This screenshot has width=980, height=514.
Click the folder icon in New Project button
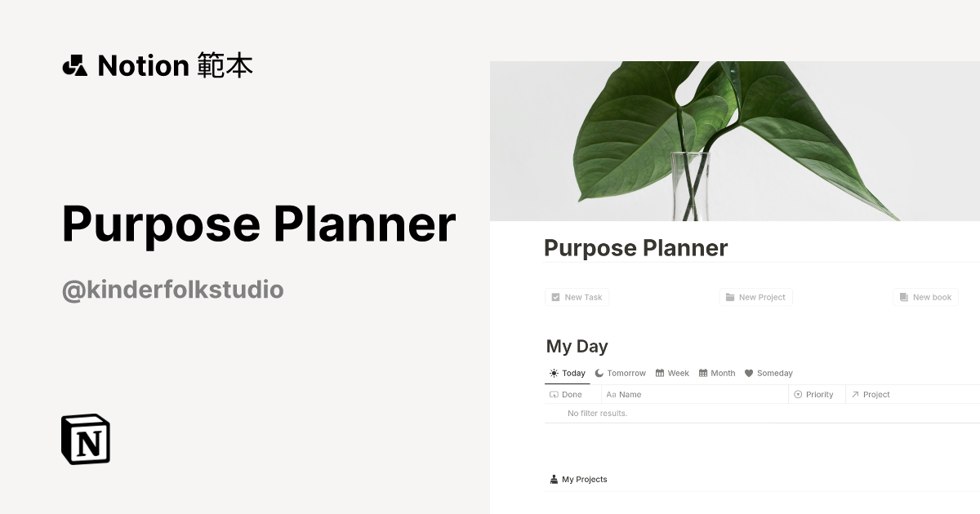[728, 296]
